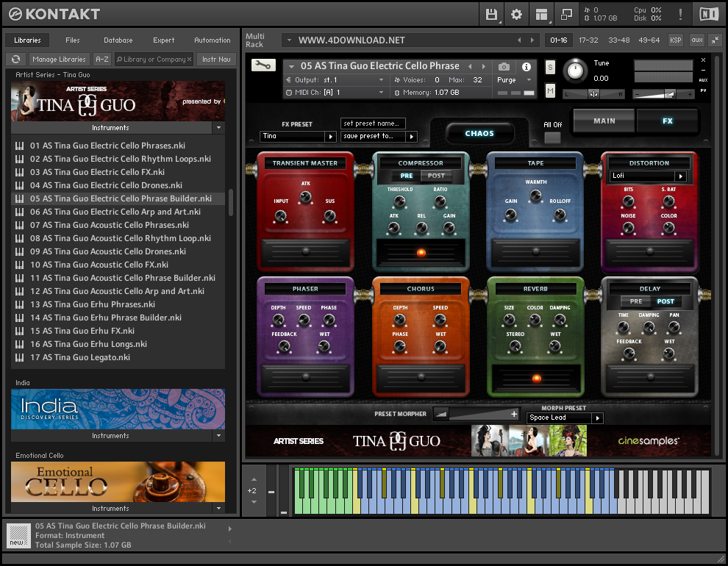
Task: Click the CHAOS button
Action: (479, 134)
